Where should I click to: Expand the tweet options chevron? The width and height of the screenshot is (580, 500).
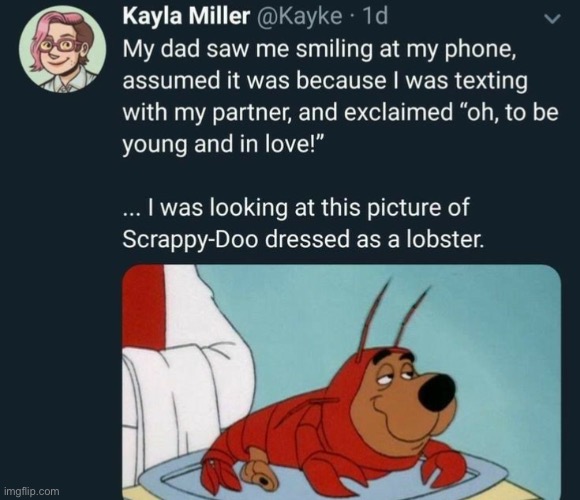pos(554,19)
